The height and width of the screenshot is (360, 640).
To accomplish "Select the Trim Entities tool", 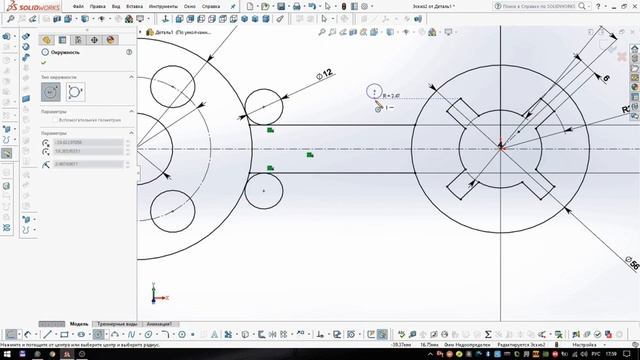I will pyautogui.click(x=228, y=335).
